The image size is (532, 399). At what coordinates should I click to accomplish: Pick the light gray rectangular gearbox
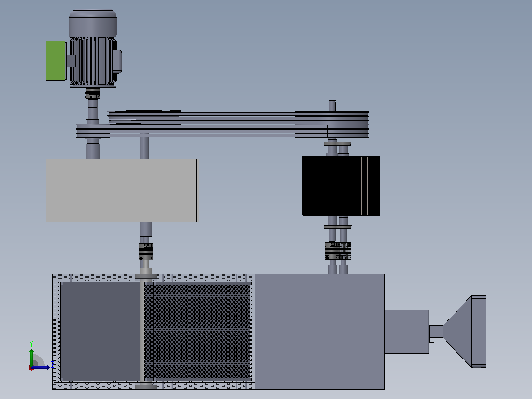click(x=122, y=190)
